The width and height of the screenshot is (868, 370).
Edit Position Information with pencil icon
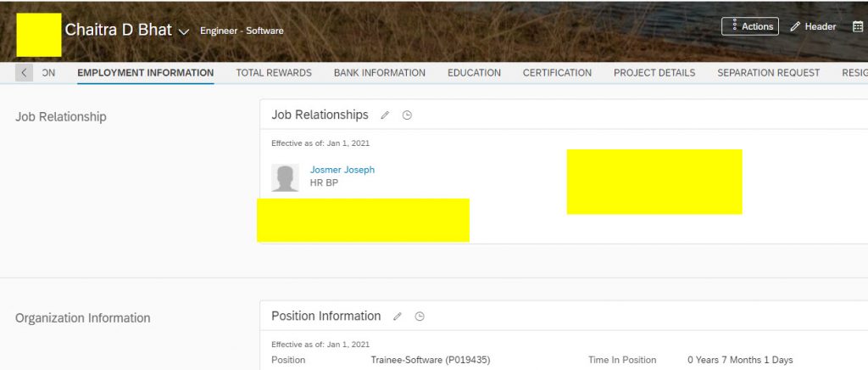pos(398,317)
